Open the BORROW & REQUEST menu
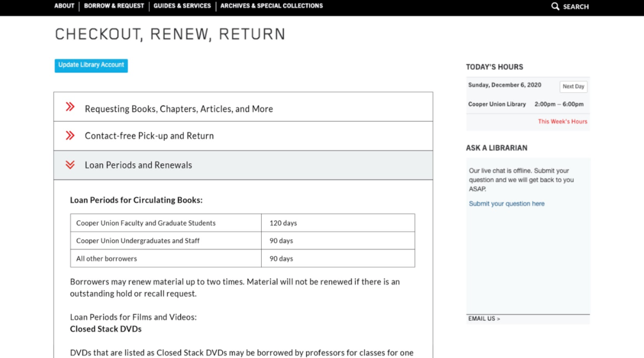This screenshot has height=358, width=644. [114, 6]
